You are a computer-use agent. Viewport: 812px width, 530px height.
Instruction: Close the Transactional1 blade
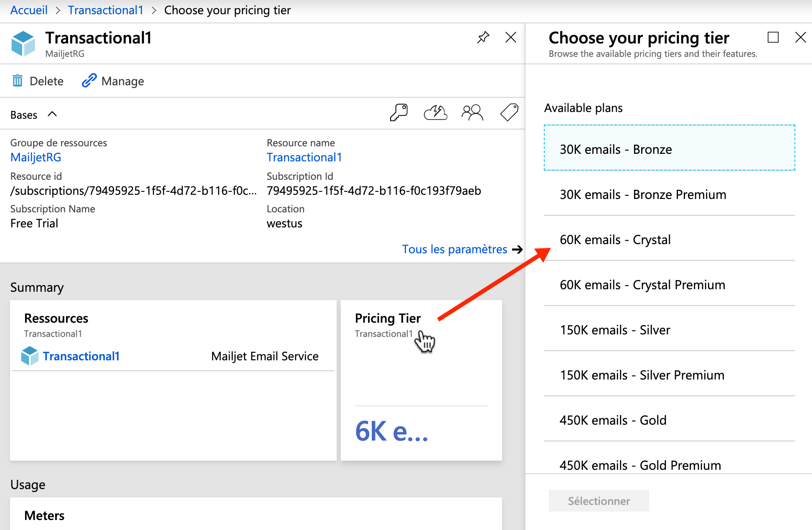510,38
